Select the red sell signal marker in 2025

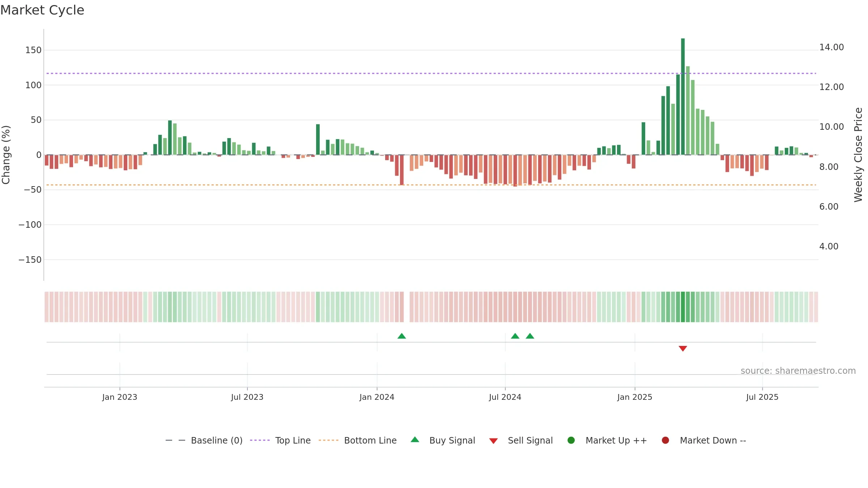click(683, 348)
